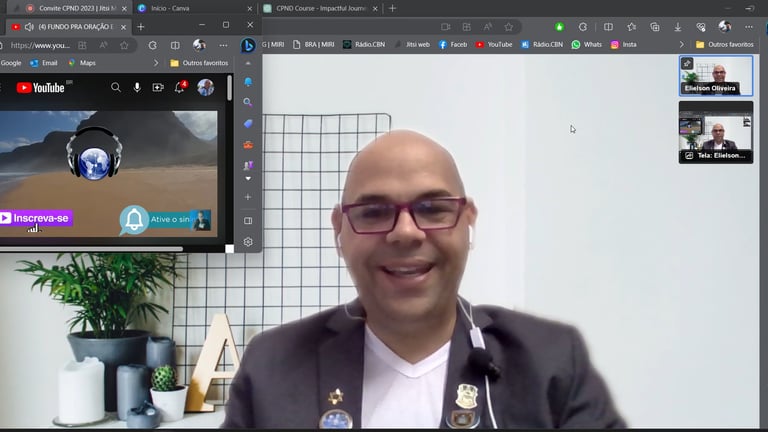Open read aloud in YouTube window address bar

point(103,45)
